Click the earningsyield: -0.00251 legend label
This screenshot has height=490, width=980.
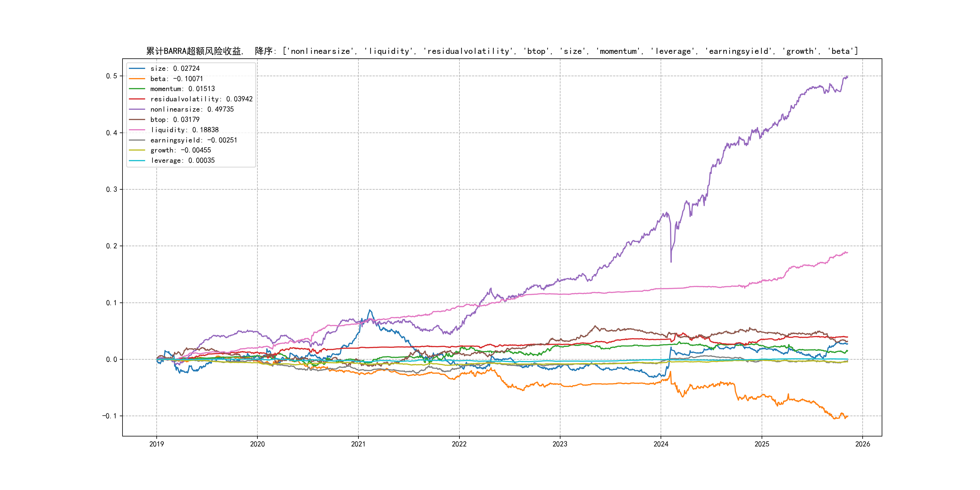pos(194,140)
